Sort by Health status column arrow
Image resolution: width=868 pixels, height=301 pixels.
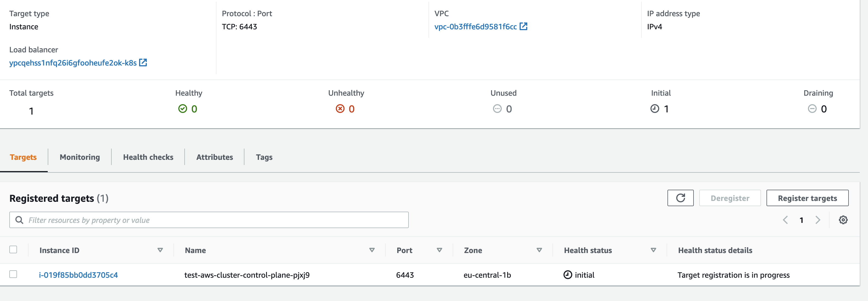[653, 250]
